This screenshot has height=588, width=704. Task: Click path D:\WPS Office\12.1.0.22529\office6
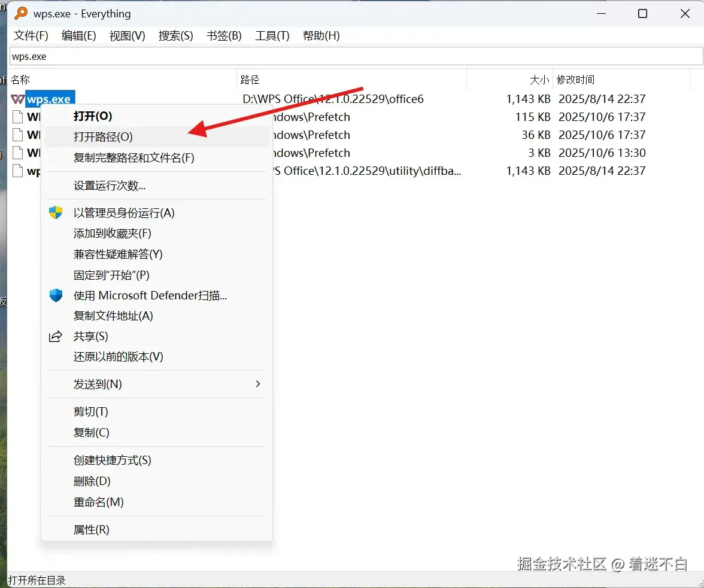pyautogui.click(x=333, y=99)
